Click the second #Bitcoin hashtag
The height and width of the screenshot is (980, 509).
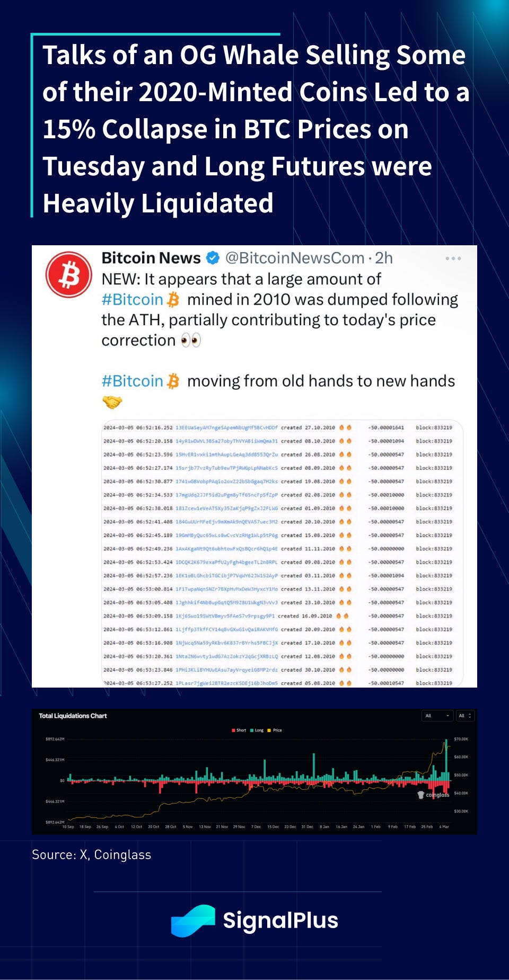[132, 381]
